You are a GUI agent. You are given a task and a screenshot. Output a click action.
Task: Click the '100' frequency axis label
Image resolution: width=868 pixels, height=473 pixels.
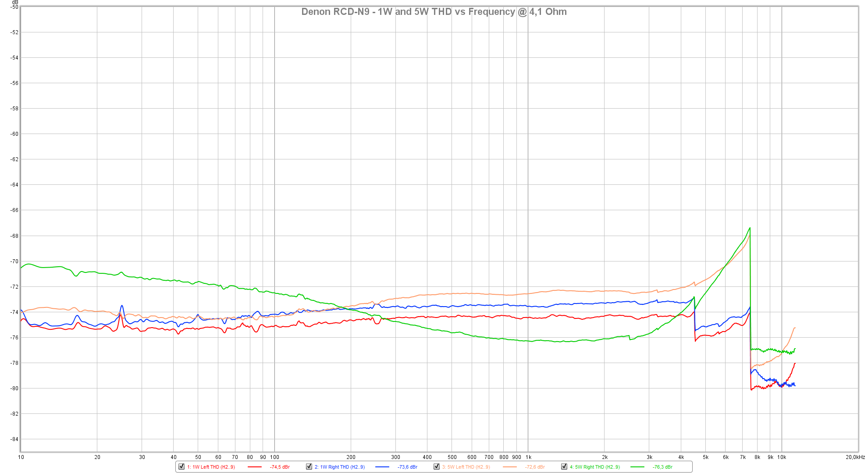tap(274, 457)
